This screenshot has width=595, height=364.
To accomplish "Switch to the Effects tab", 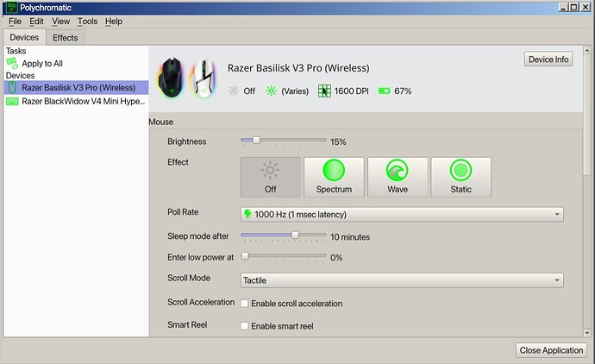I will click(x=66, y=38).
